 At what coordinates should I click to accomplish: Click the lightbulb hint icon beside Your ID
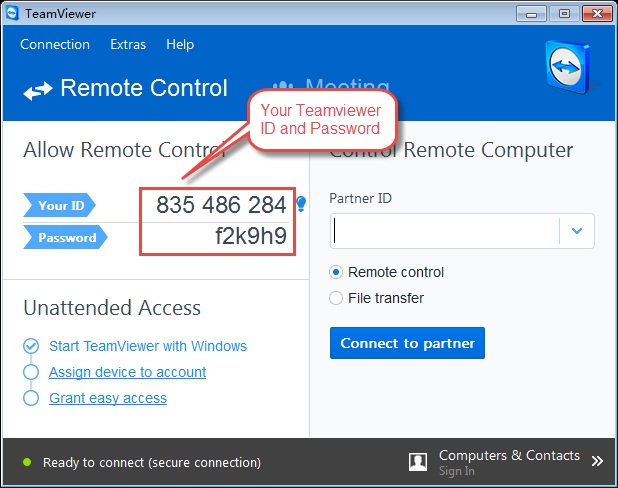[x=300, y=205]
